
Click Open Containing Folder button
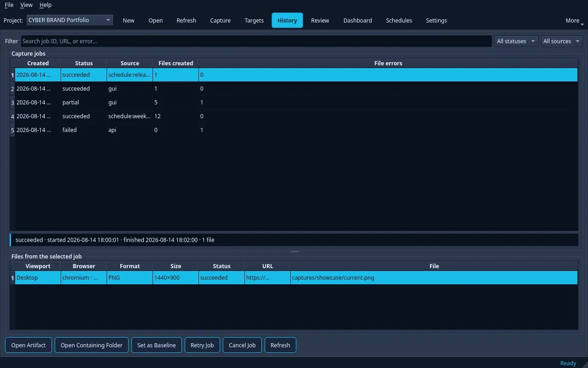tap(91, 345)
